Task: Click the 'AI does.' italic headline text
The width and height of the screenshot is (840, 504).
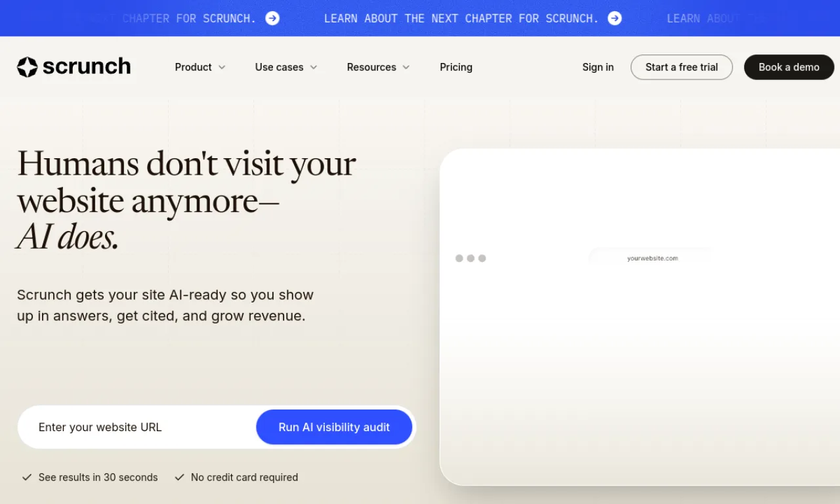Action: click(x=68, y=237)
